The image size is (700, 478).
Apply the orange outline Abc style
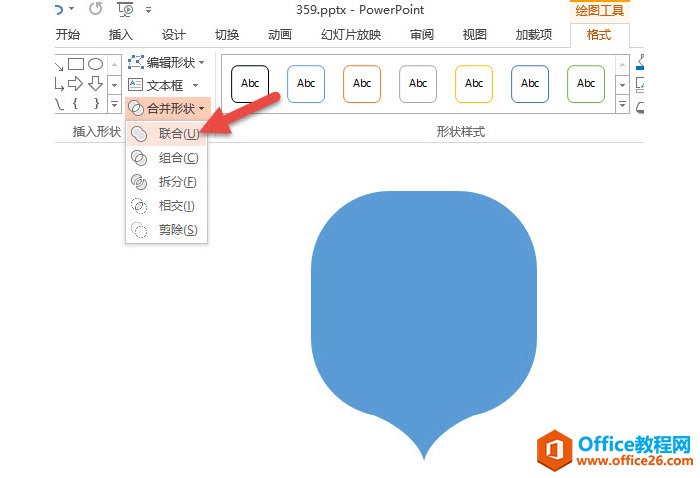click(x=362, y=83)
